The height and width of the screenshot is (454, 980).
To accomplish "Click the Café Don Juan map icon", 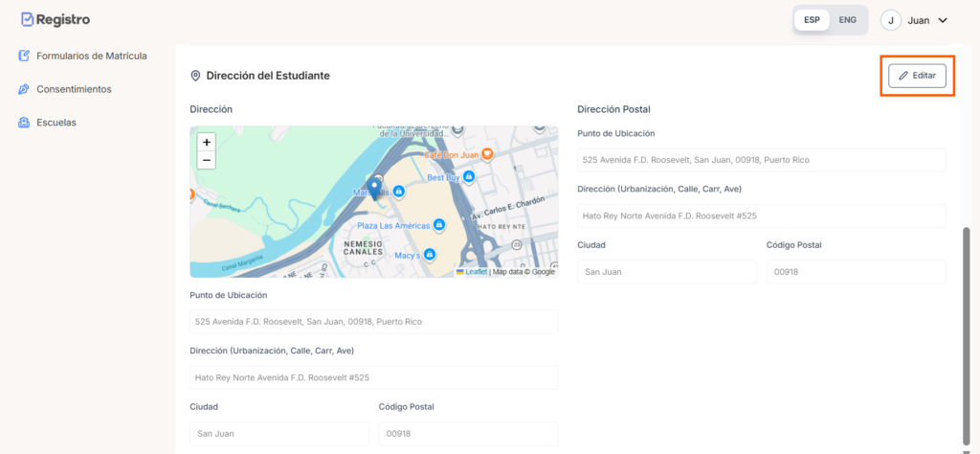I will [x=486, y=153].
